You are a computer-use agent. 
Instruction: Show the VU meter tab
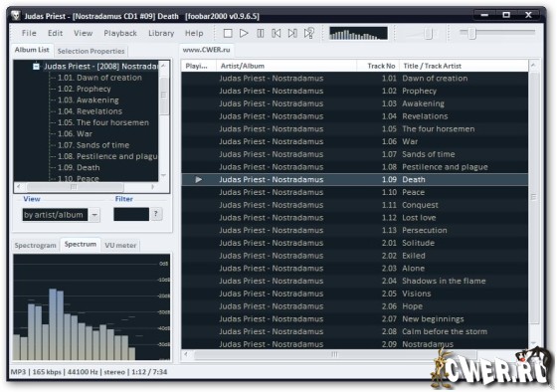[120, 245]
